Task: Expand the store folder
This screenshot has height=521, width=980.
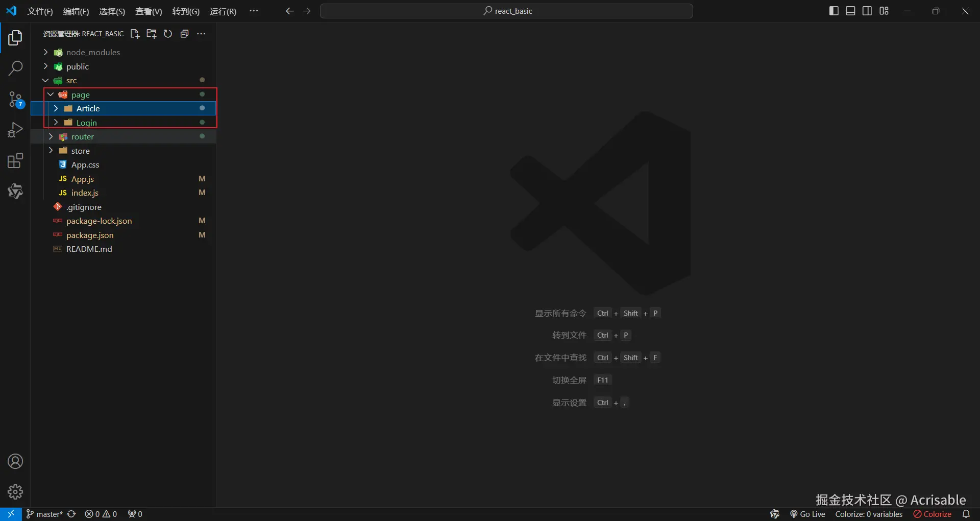Action: tap(51, 151)
